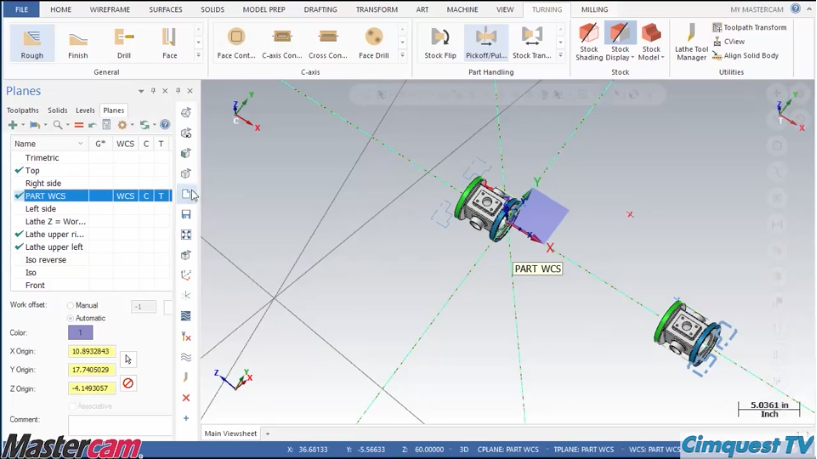Open the CView utility
This screenshot has height=459, width=817.
pos(729,41)
